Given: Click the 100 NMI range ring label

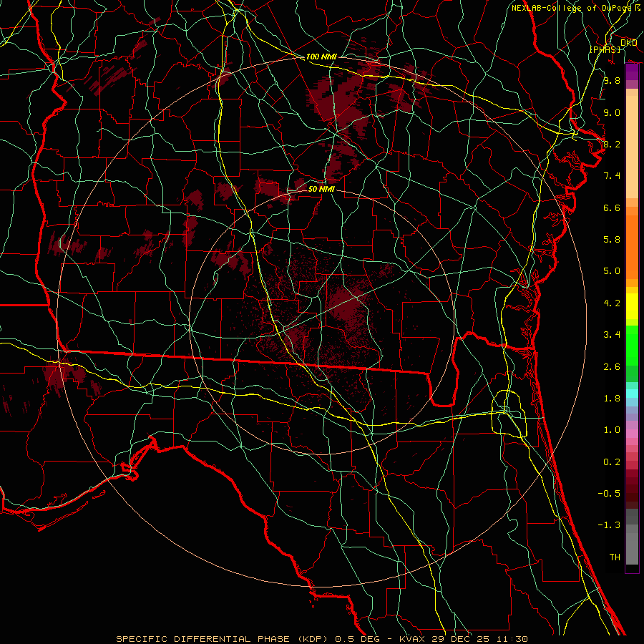Looking at the screenshot, I should point(321,57).
